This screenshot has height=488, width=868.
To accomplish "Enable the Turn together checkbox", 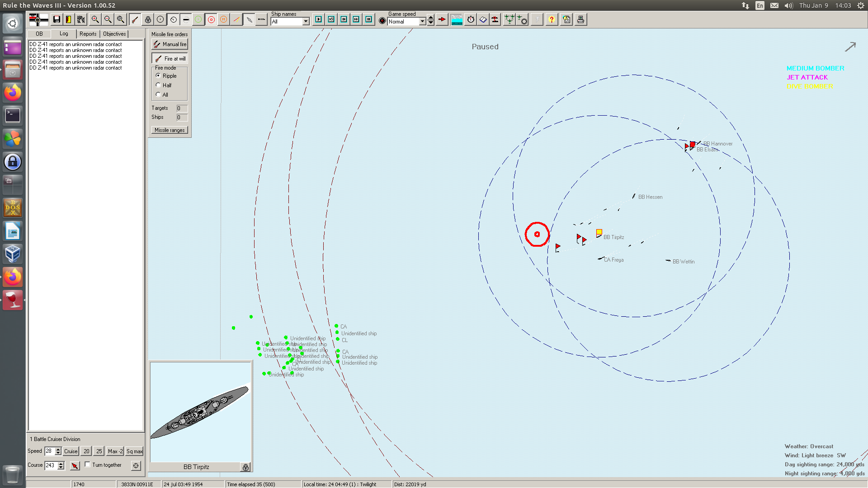I will tap(88, 465).
